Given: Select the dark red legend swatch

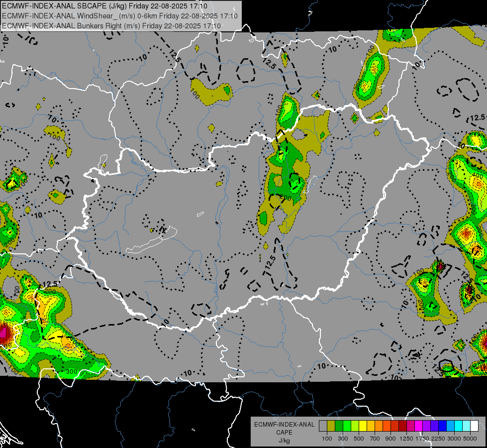Looking at the screenshot, I should coord(403,426).
